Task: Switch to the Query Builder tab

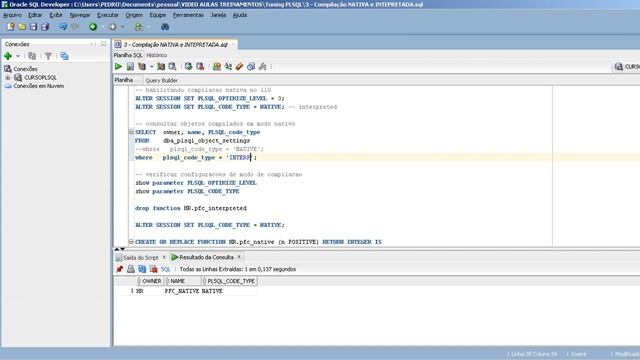Action: [x=161, y=80]
